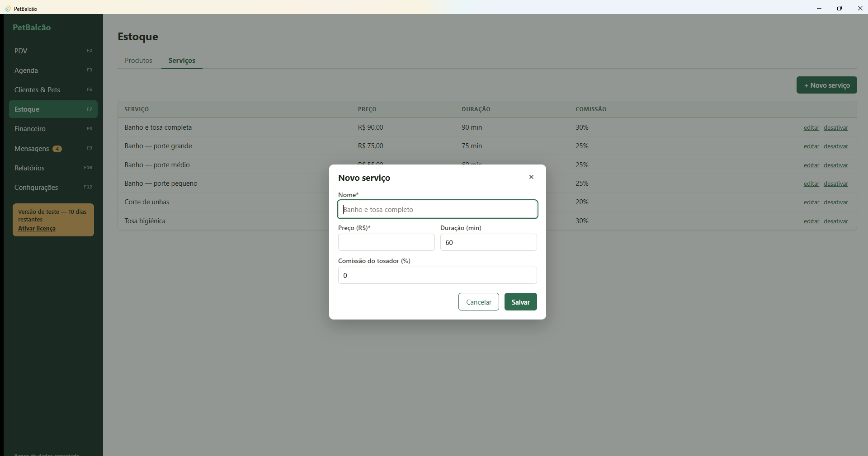Click desativar for Banho e tosa completa
The width and height of the screenshot is (868, 456).
[836, 127]
